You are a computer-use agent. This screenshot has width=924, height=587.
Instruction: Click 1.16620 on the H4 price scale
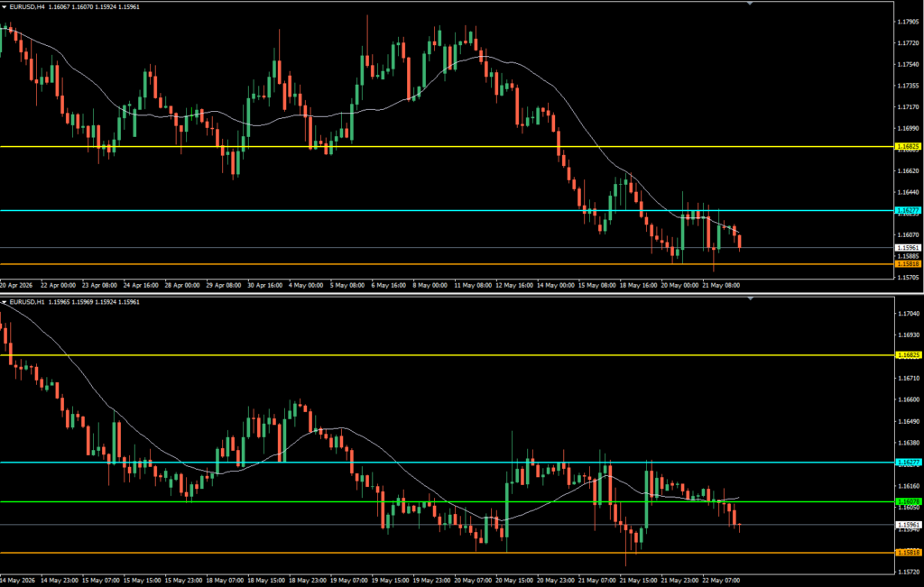pos(909,170)
